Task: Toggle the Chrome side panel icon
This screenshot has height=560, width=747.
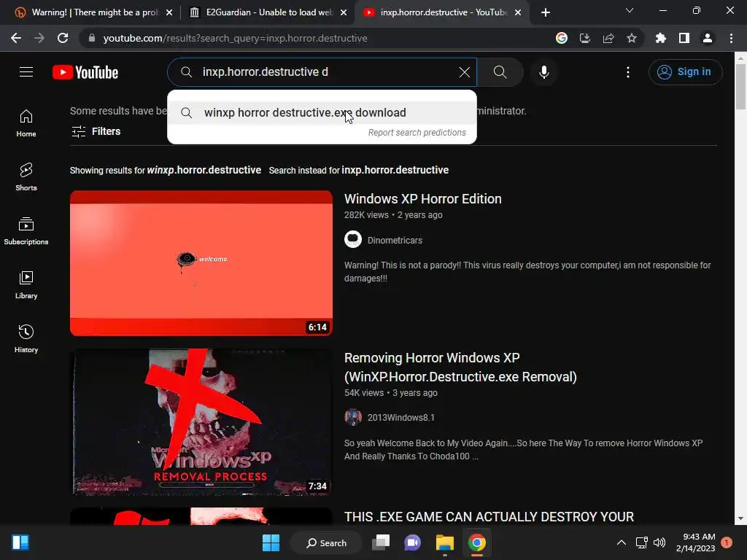Action: point(684,38)
